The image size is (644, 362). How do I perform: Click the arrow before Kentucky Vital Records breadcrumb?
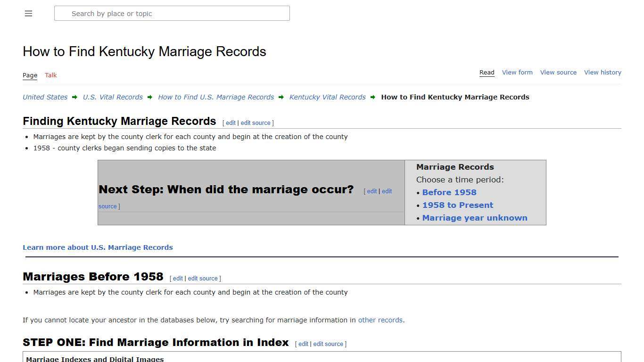tap(281, 97)
